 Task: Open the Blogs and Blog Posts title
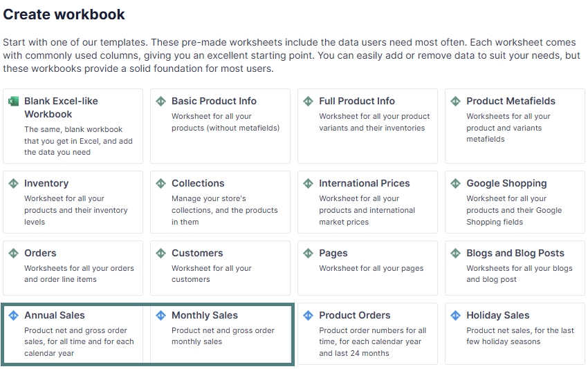515,254
